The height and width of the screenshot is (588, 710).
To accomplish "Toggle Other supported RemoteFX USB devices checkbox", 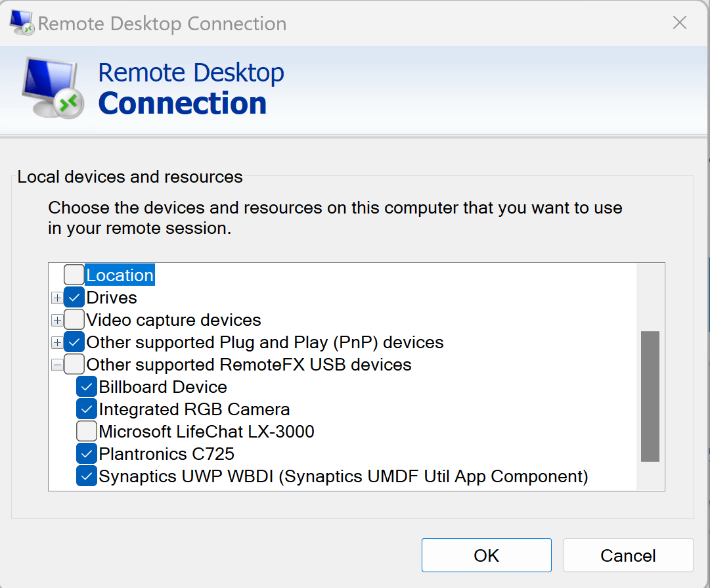I will pos(74,365).
